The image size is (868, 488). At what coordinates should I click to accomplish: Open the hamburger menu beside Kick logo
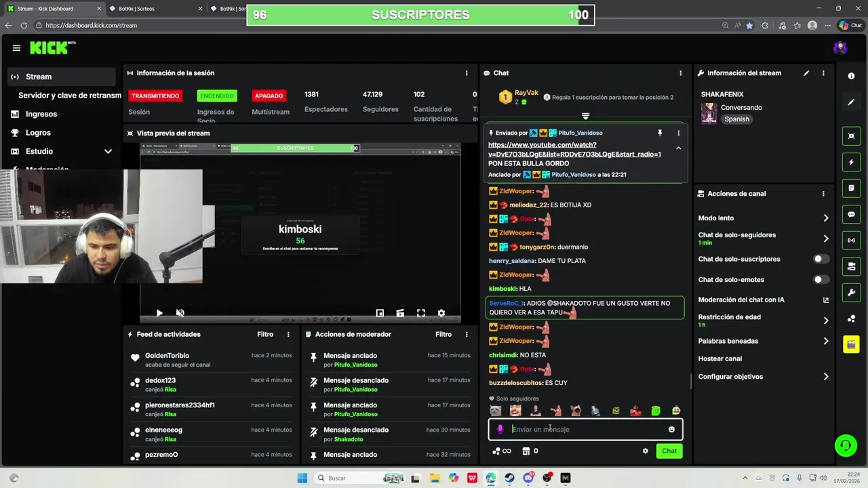[16, 48]
